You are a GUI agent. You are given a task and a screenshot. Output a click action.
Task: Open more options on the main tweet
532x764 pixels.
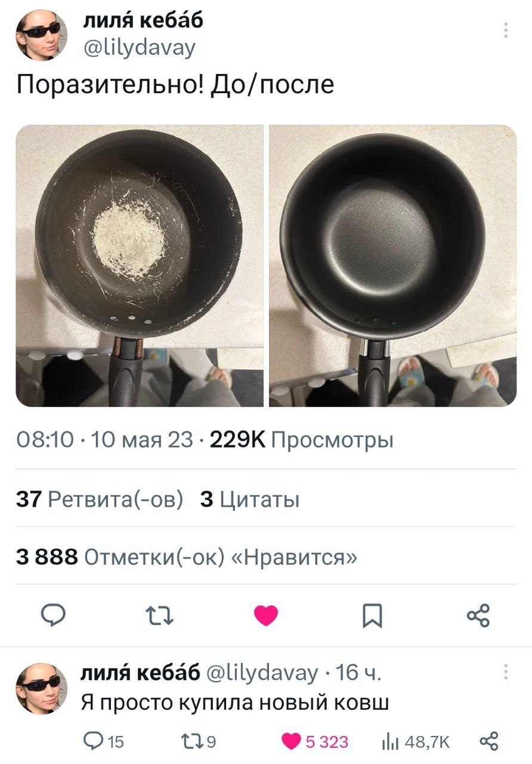(505, 30)
